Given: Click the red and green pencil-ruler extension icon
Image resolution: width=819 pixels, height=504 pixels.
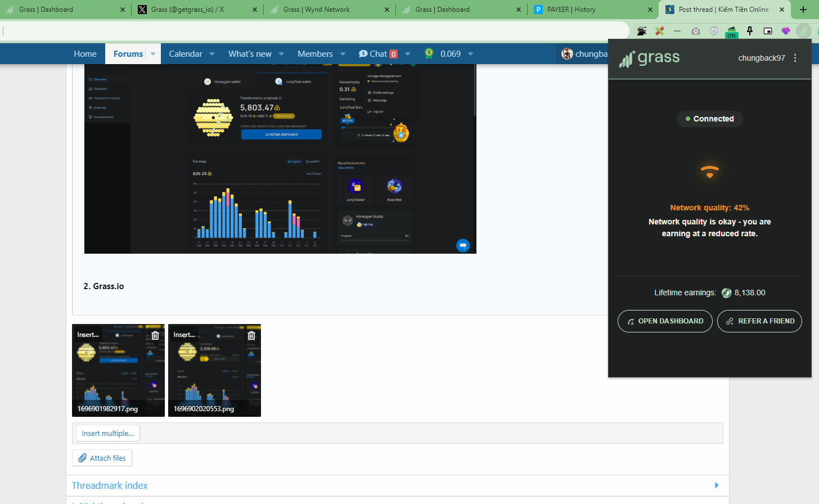Looking at the screenshot, I should click(660, 31).
